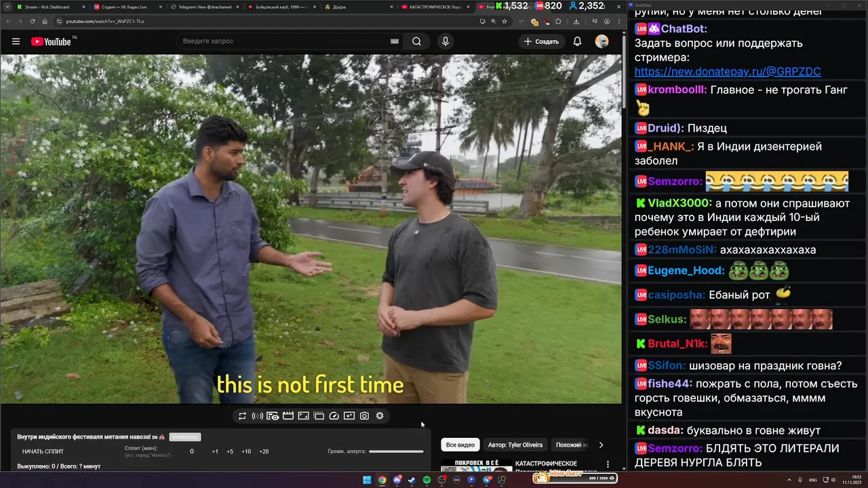Open the account avatar menu
The width and height of the screenshot is (868, 488).
601,41
